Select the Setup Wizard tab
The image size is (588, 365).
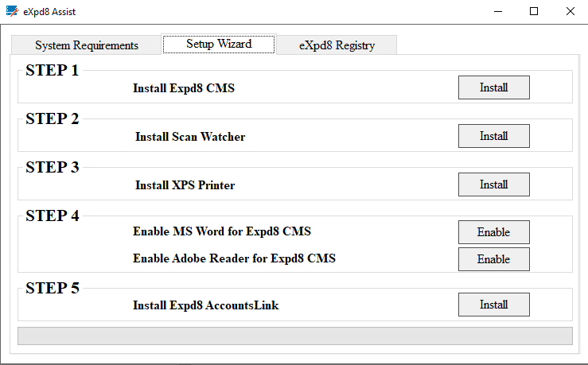coord(219,45)
